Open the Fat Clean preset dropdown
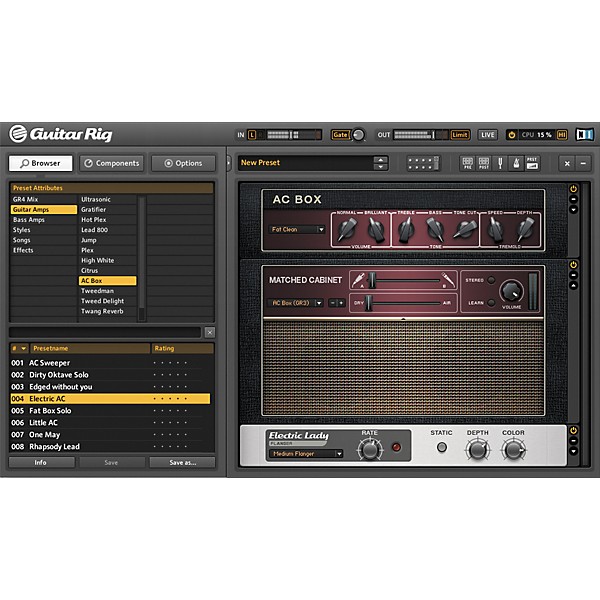Screen dimensions: 600x600 297,230
